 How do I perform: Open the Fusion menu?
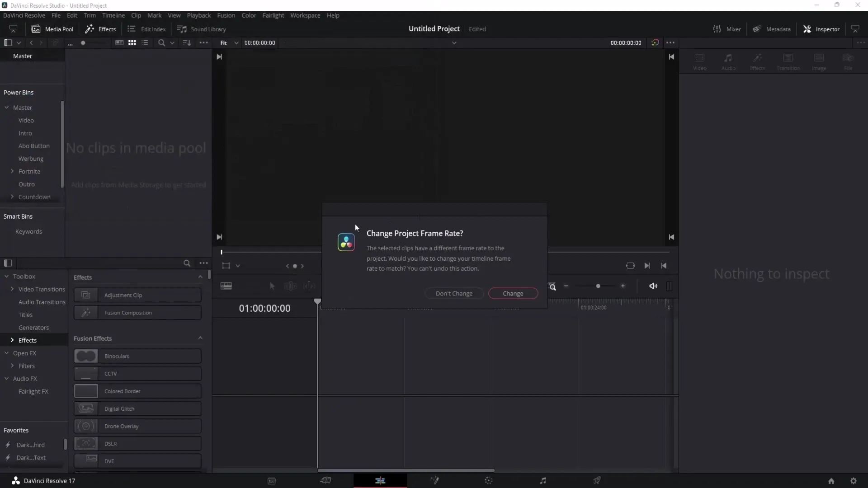coord(226,15)
